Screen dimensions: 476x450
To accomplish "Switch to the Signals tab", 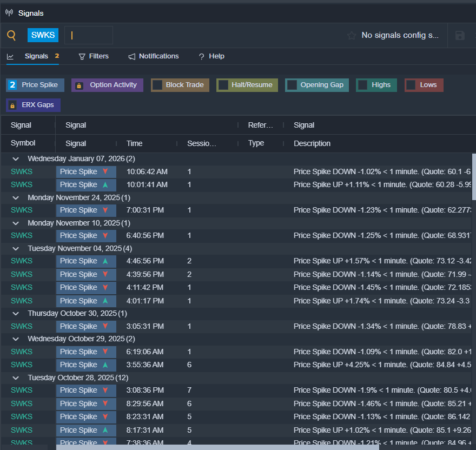I will pos(36,56).
